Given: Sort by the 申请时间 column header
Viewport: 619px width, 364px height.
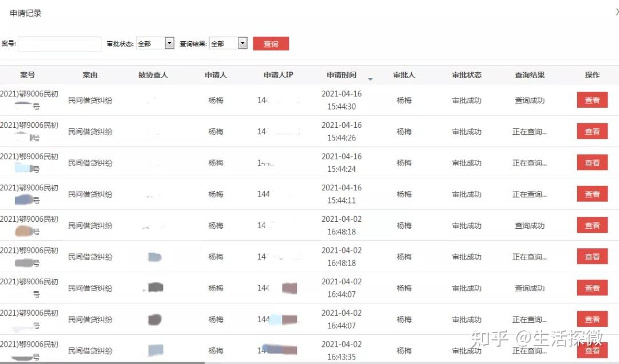Looking at the screenshot, I should coord(342,75).
